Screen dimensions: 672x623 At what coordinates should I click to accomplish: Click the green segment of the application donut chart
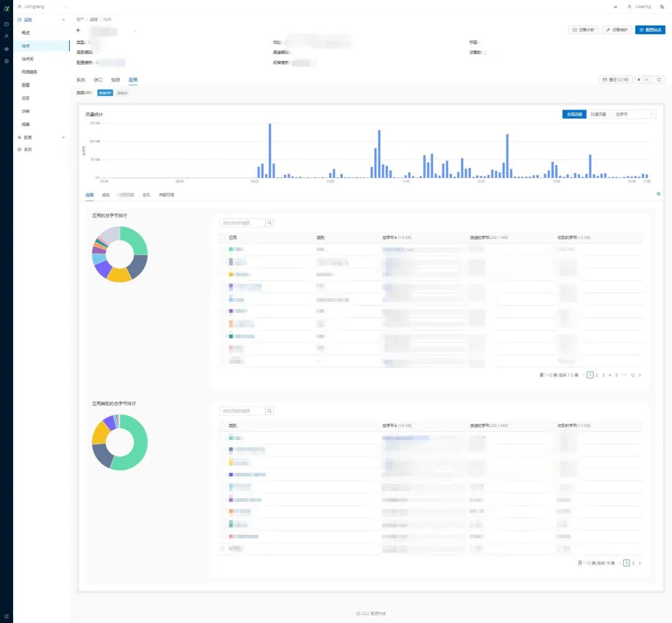[x=138, y=241]
